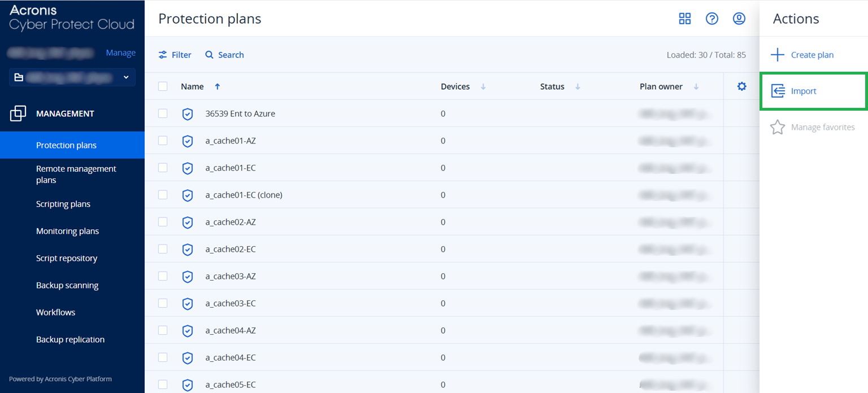The width and height of the screenshot is (868, 393).
Task: Open the a_cache04-EC plan name
Action: click(231, 357)
